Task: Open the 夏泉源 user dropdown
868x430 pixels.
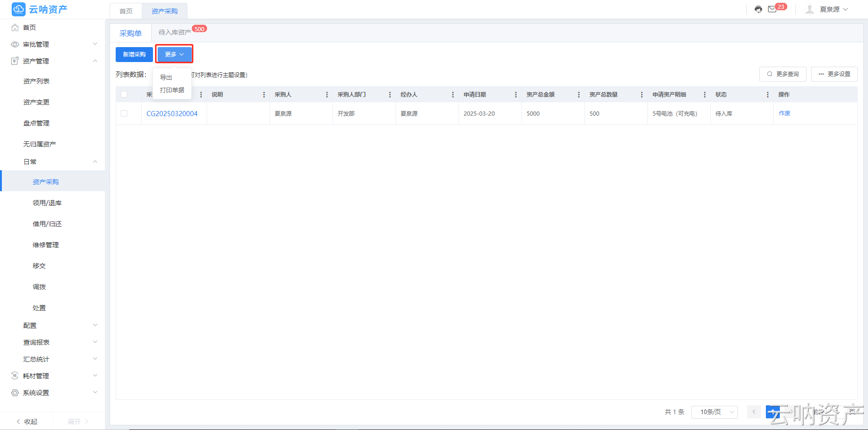Action: click(833, 9)
